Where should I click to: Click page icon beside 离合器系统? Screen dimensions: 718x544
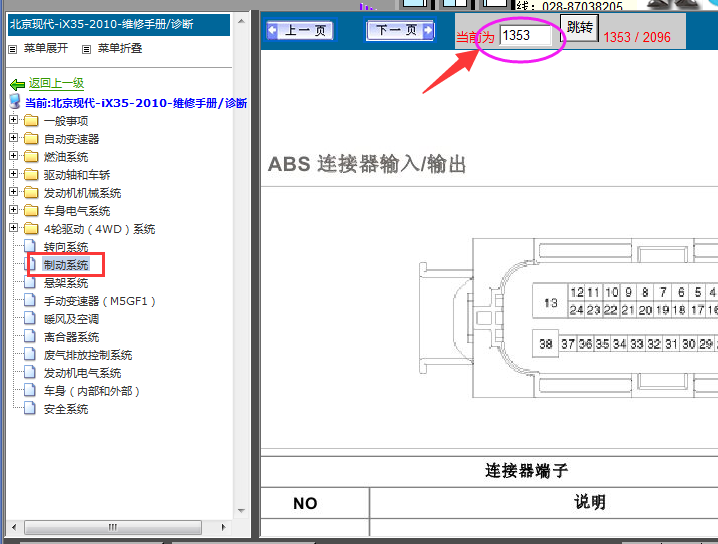point(30,336)
